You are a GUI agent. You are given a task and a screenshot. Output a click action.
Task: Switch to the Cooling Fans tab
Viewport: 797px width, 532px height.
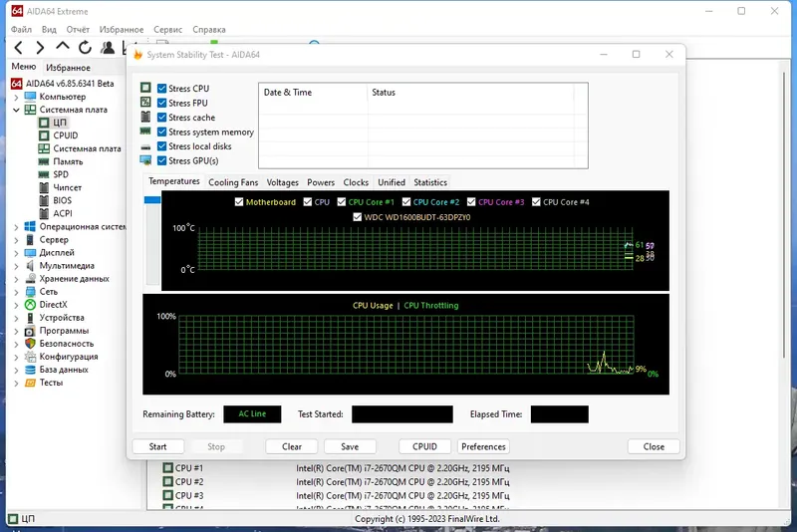(233, 182)
